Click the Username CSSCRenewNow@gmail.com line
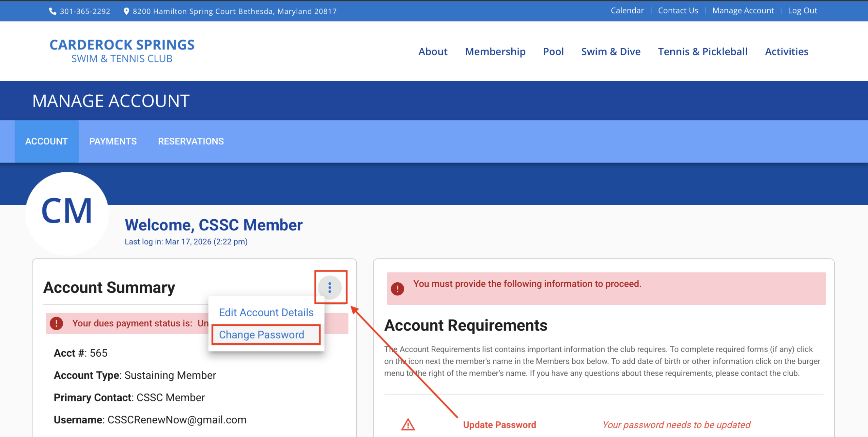This screenshot has width=868, height=437. (x=150, y=420)
